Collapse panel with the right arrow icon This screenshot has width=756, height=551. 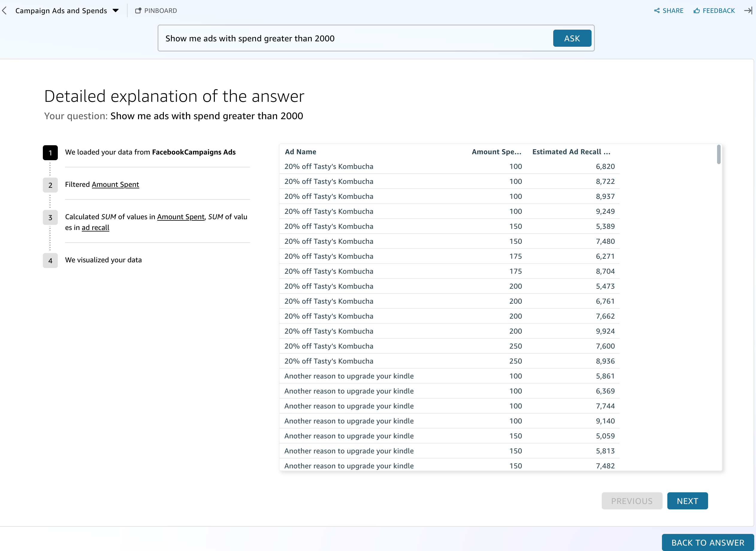pos(748,11)
